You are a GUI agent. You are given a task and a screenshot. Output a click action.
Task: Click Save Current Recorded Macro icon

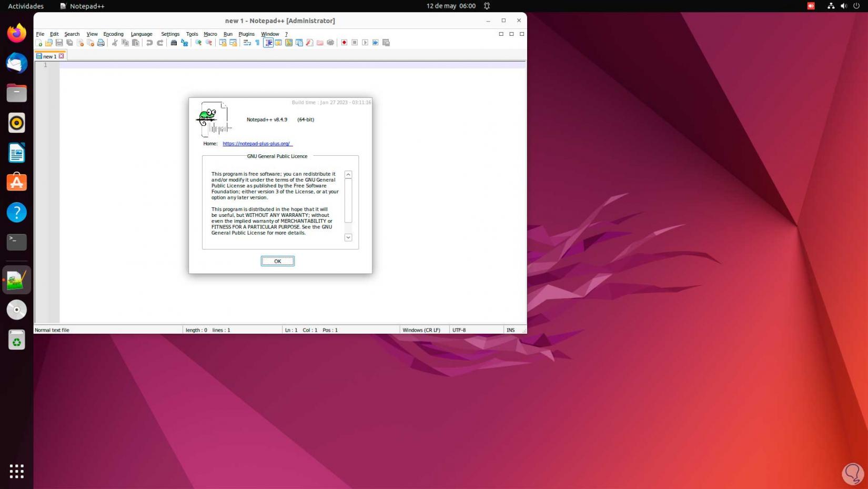click(386, 43)
